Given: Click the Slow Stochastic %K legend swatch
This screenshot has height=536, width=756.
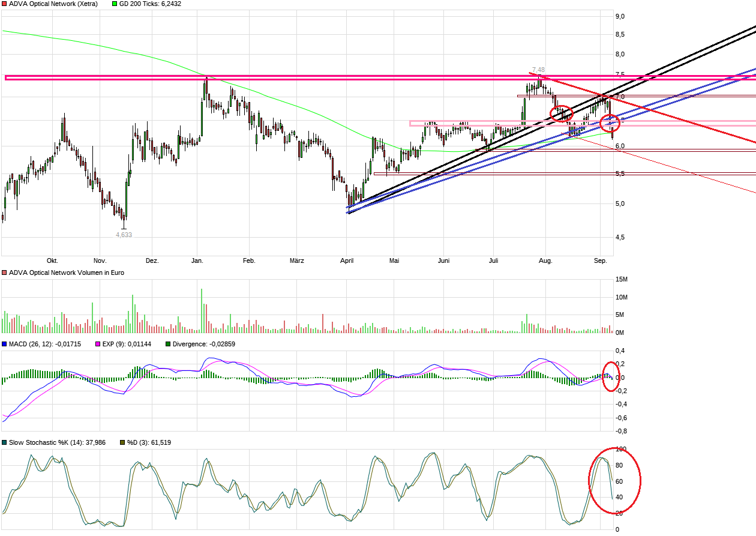Looking at the screenshot, I should click(x=5, y=442).
